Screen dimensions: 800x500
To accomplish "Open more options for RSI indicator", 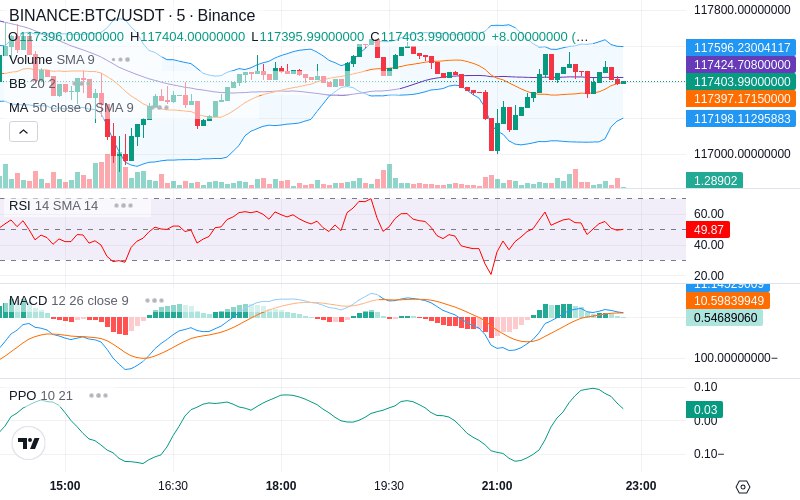I will coord(123,206).
